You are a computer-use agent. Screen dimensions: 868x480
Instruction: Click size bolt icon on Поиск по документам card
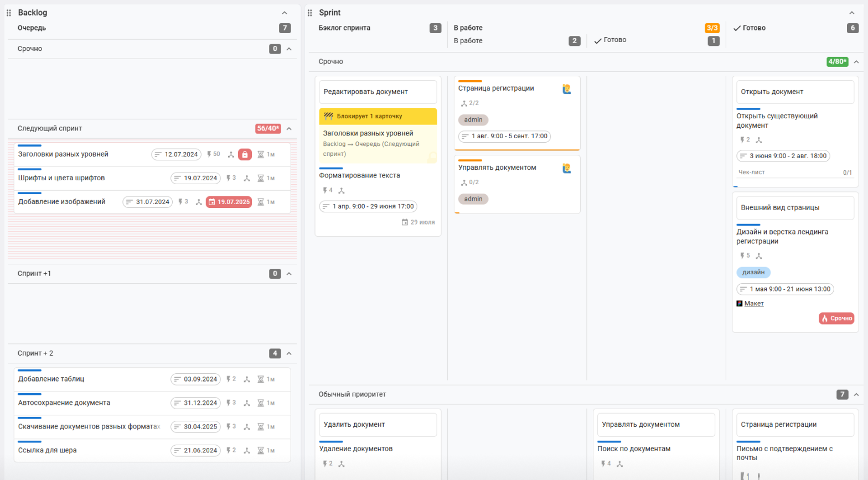[x=603, y=463]
